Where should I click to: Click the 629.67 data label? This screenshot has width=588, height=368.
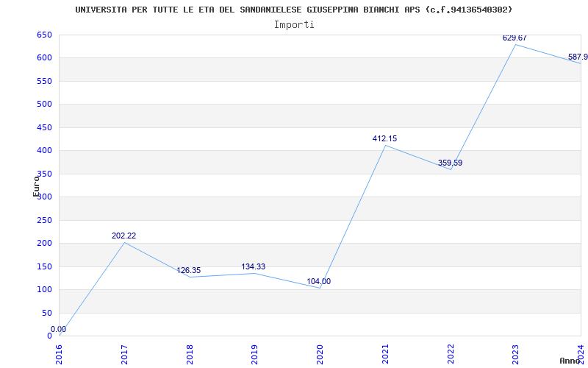(x=514, y=38)
